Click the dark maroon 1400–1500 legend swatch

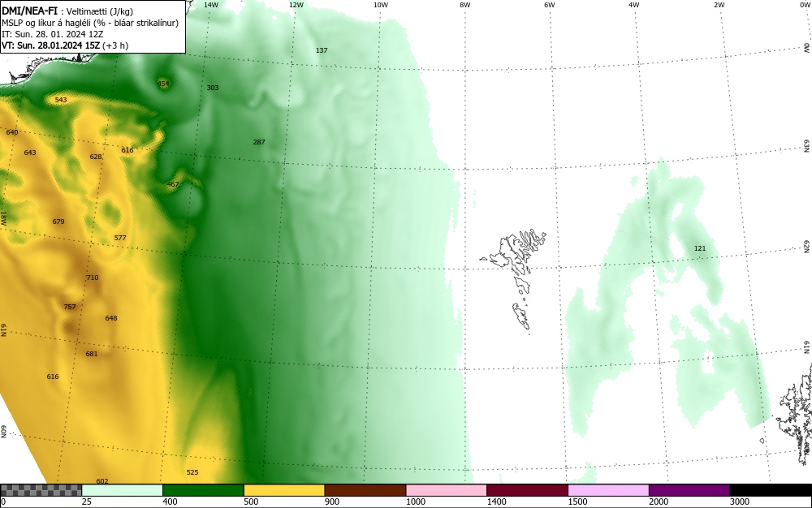527,490
